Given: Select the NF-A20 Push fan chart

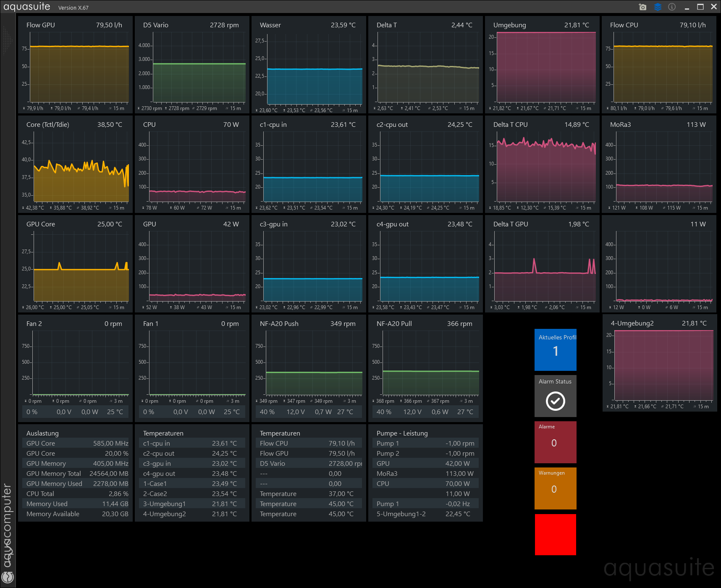Looking at the screenshot, I should tap(309, 368).
